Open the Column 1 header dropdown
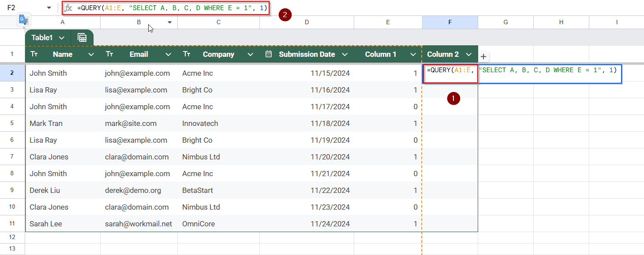The height and width of the screenshot is (255, 644). [413, 55]
